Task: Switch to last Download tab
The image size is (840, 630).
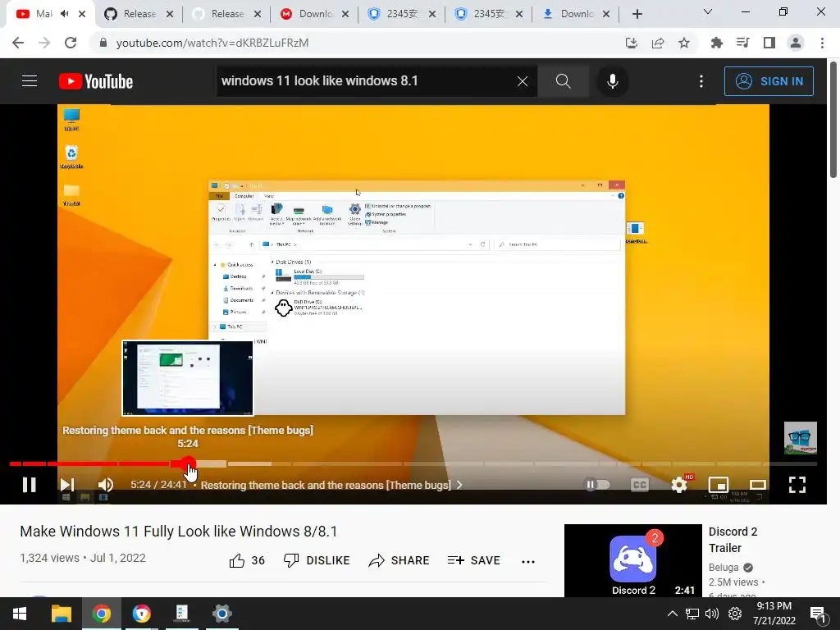Action: tap(576, 14)
